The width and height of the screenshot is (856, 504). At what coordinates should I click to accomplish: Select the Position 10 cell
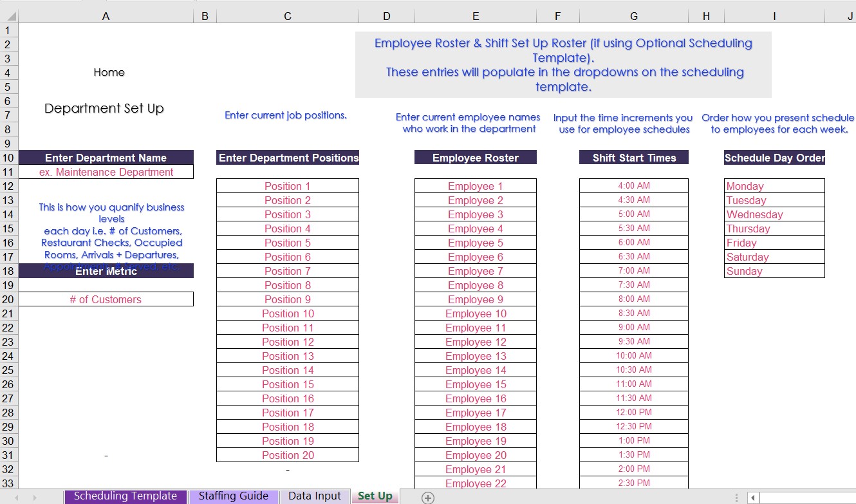[x=288, y=313]
